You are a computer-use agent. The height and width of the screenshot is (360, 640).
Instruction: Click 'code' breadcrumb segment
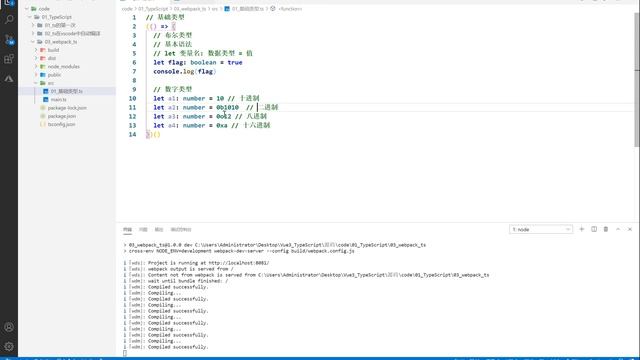coord(127,9)
